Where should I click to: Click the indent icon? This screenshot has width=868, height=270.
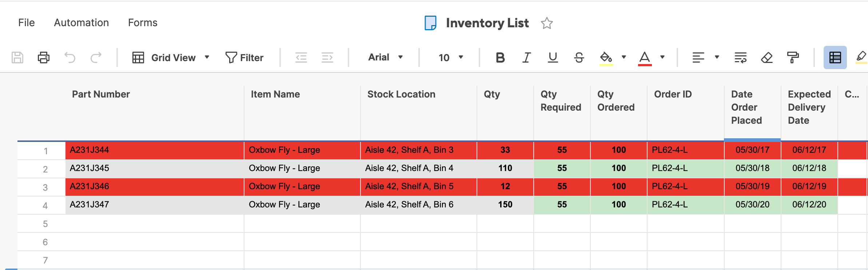pos(327,57)
